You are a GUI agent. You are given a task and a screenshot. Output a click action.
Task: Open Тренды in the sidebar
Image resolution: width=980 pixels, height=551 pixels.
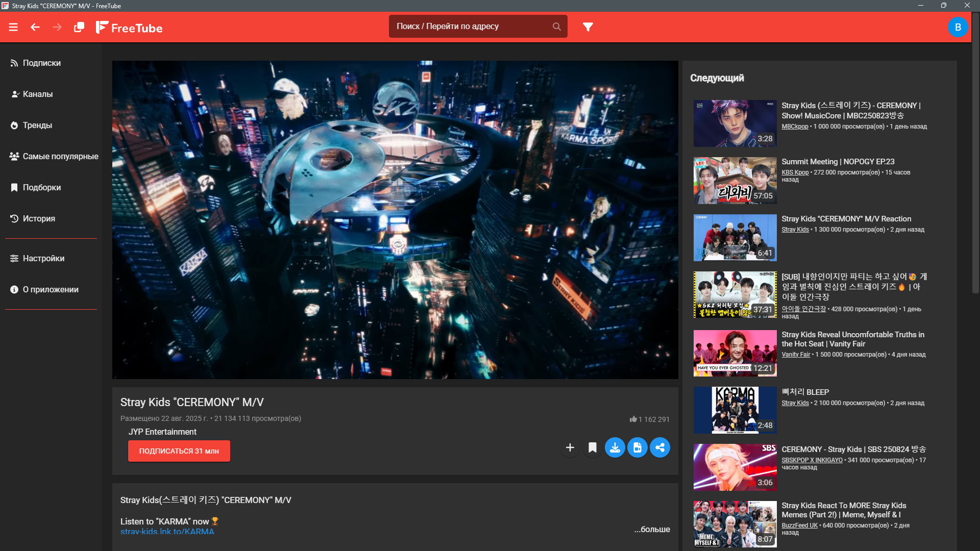click(51, 125)
